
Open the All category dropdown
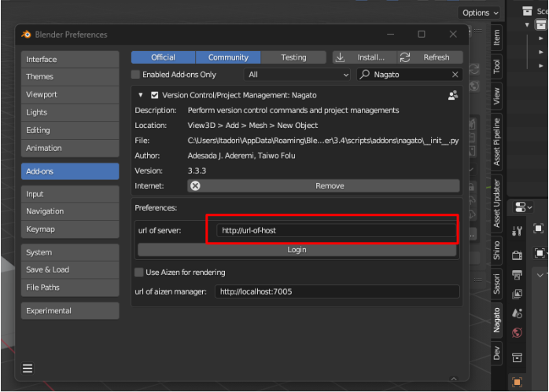297,75
